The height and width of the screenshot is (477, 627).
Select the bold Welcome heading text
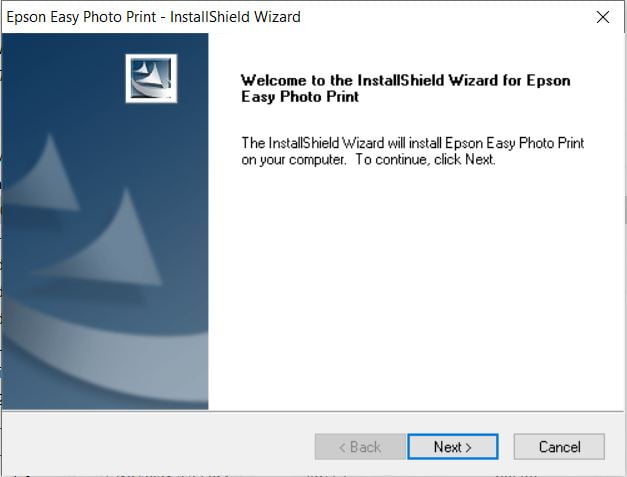tap(405, 88)
